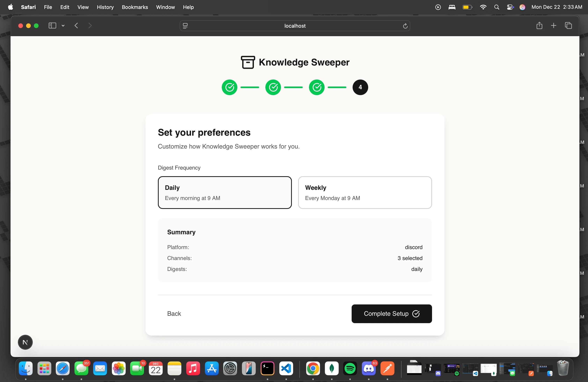588x382 pixels.
Task: Open Discord from the dock
Action: [x=369, y=369]
